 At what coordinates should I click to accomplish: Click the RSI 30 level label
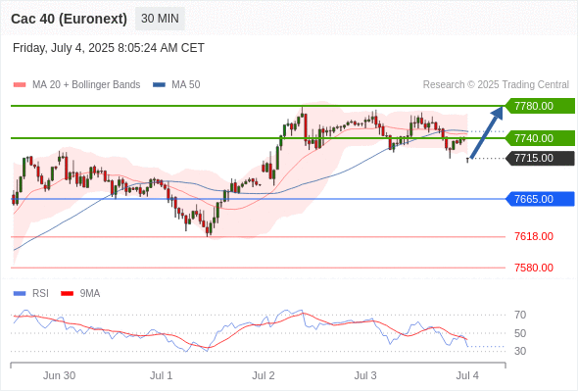coord(520,351)
